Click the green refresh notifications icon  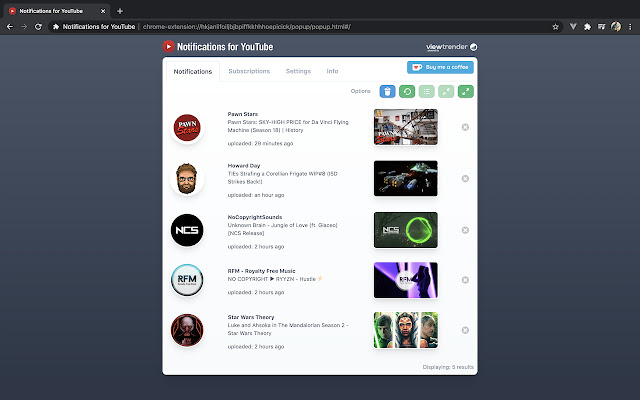pyautogui.click(x=407, y=91)
